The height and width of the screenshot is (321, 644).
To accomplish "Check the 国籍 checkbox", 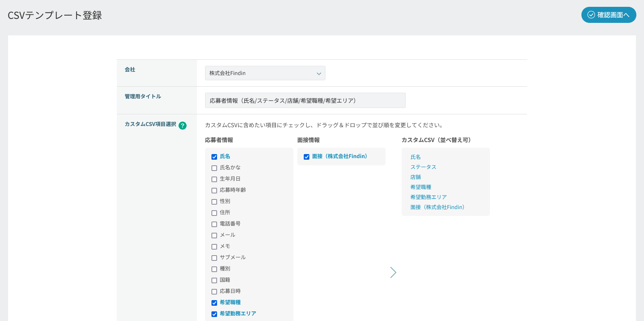I will [x=214, y=280].
